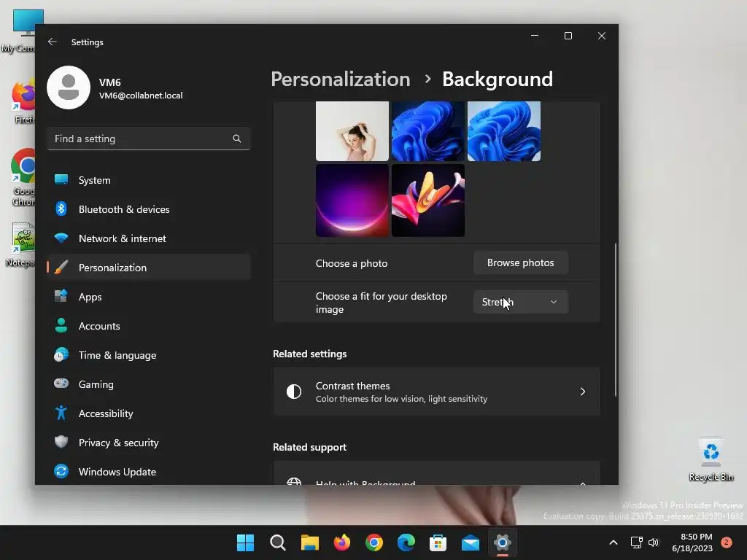Image resolution: width=747 pixels, height=560 pixels.
Task: Select the dark blue bloom wallpaper thumbnail
Action: point(427,131)
